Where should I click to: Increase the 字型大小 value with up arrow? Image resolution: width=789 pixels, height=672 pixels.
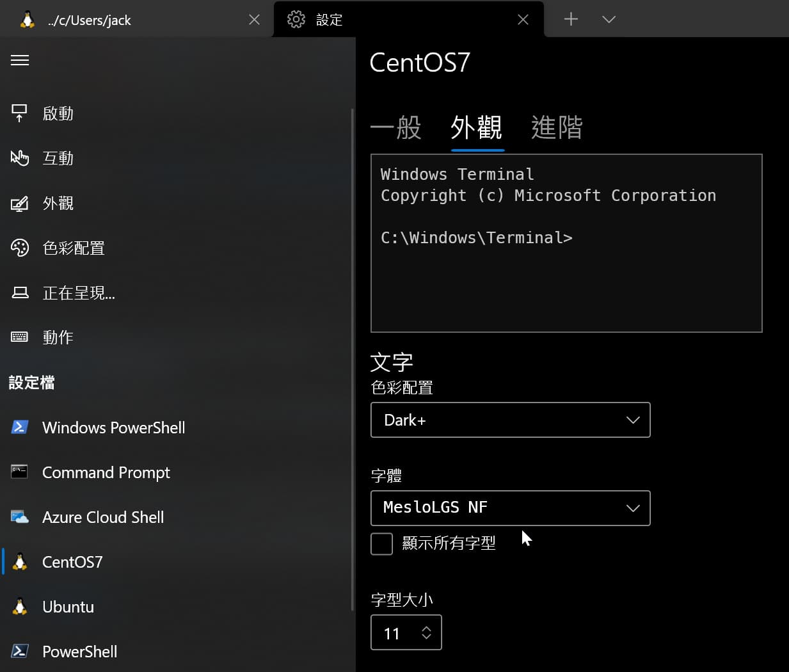[x=427, y=628]
